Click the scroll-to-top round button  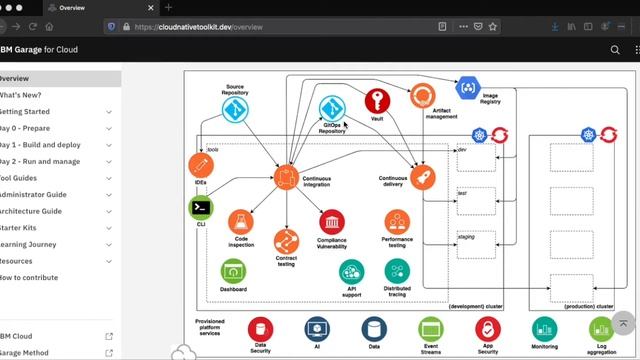tap(623, 323)
